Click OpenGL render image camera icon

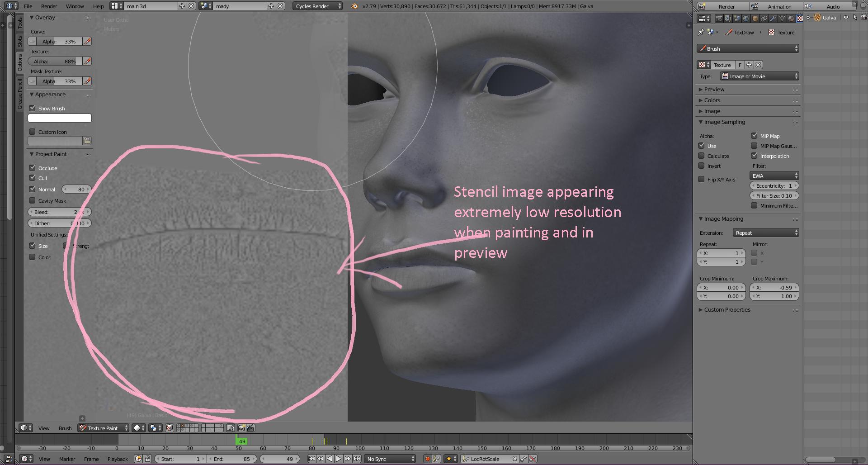pyautogui.click(x=241, y=427)
